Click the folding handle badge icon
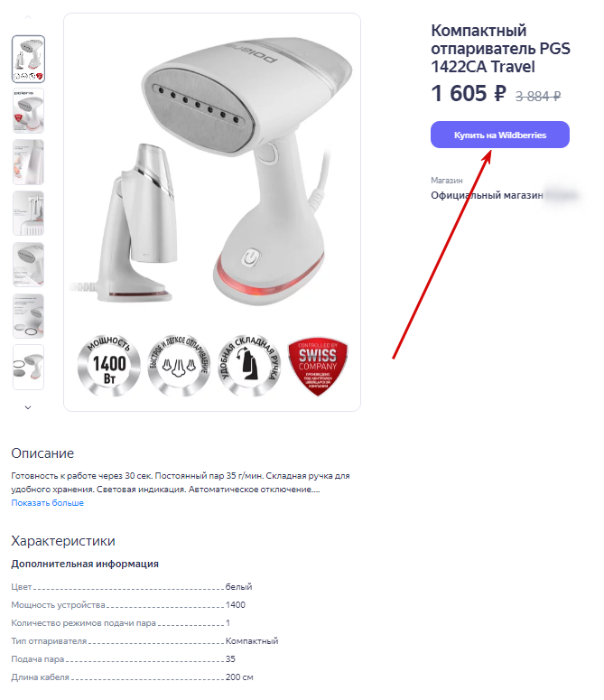The image size is (604, 700). pyautogui.click(x=249, y=365)
